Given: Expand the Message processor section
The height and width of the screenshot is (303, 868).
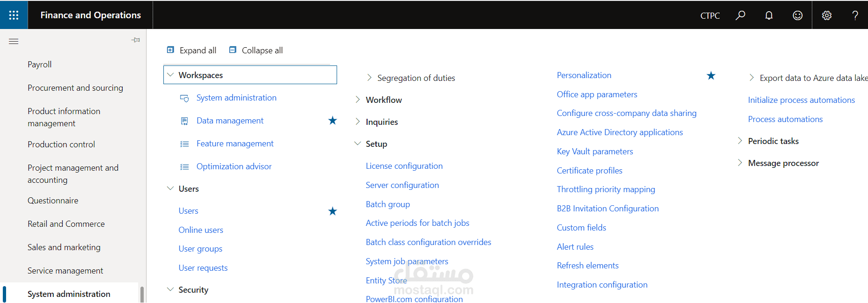Looking at the screenshot, I should pyautogui.click(x=740, y=163).
